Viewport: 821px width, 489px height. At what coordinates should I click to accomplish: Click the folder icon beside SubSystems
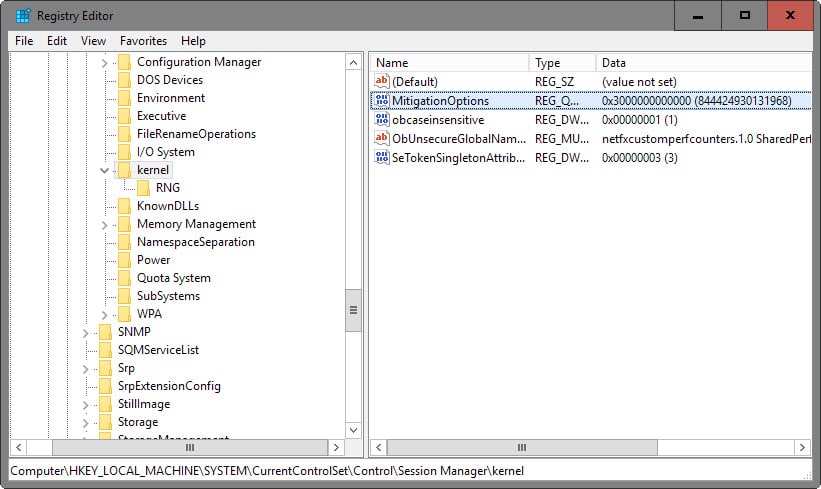[x=124, y=296]
